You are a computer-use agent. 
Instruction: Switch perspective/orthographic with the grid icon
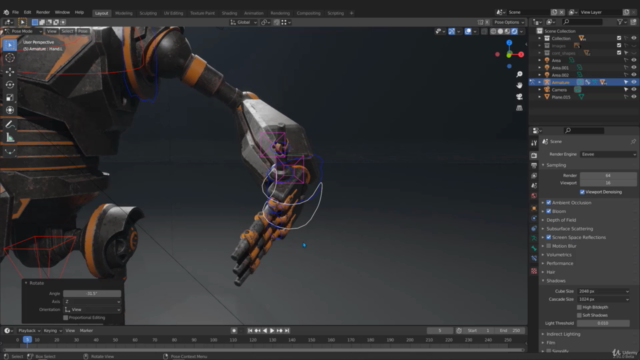519,108
